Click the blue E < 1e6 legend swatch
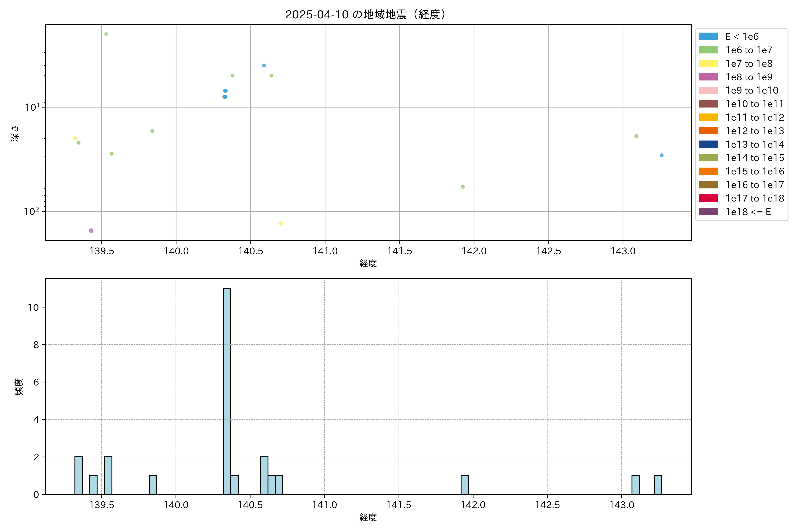 point(708,36)
